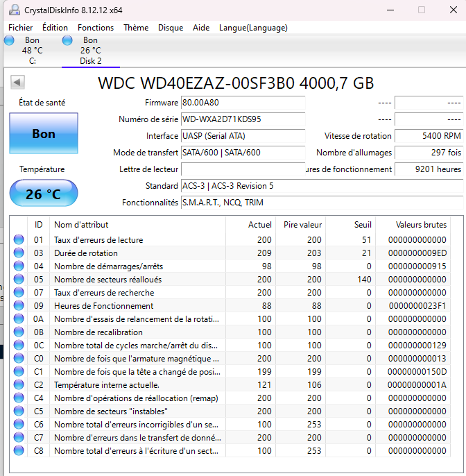
Task: Click the 26 °C temperature button
Action: 44,194
